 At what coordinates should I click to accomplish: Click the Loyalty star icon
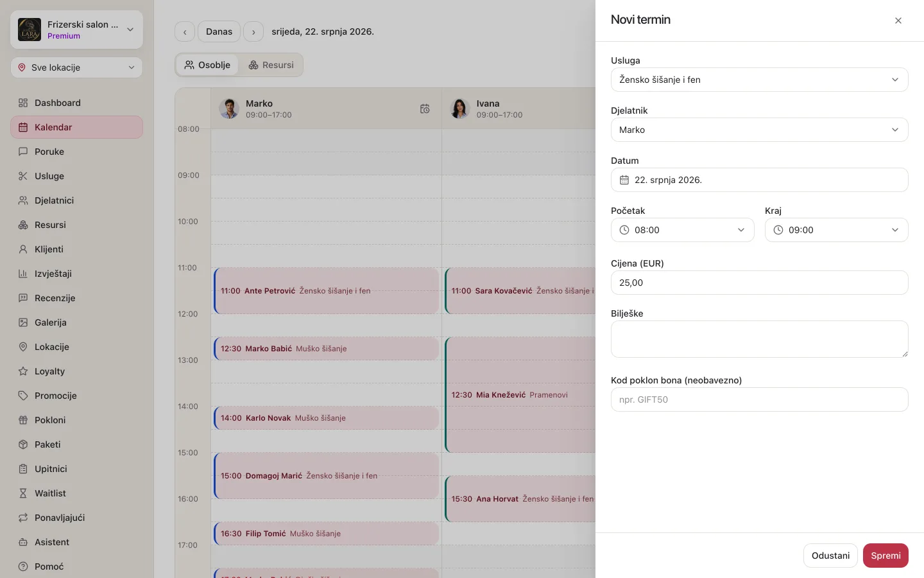click(23, 371)
